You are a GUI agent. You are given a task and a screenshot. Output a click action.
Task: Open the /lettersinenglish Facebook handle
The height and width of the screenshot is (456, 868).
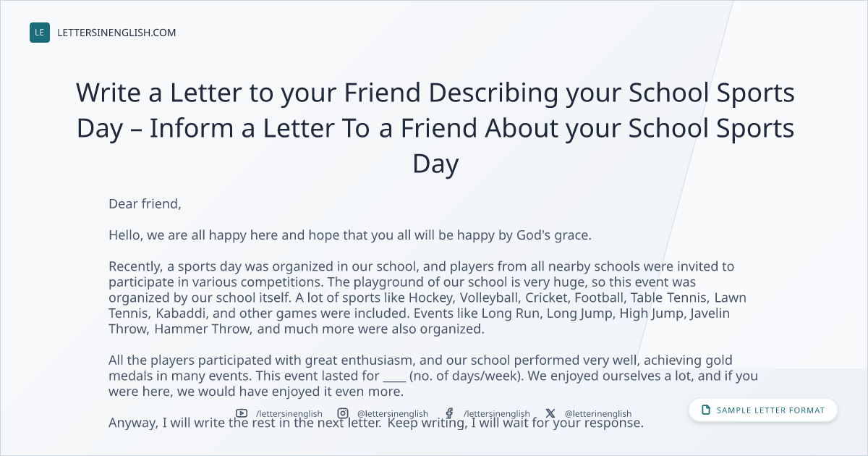coord(496,414)
